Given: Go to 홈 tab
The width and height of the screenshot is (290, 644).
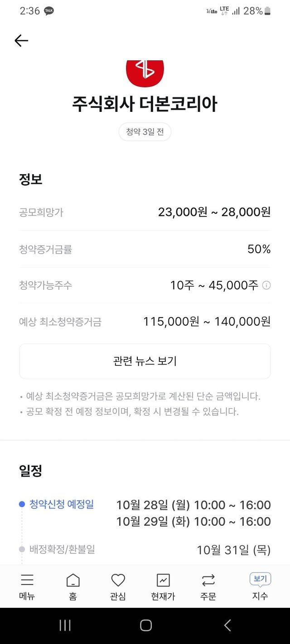Looking at the screenshot, I should pyautogui.click(x=72, y=586).
